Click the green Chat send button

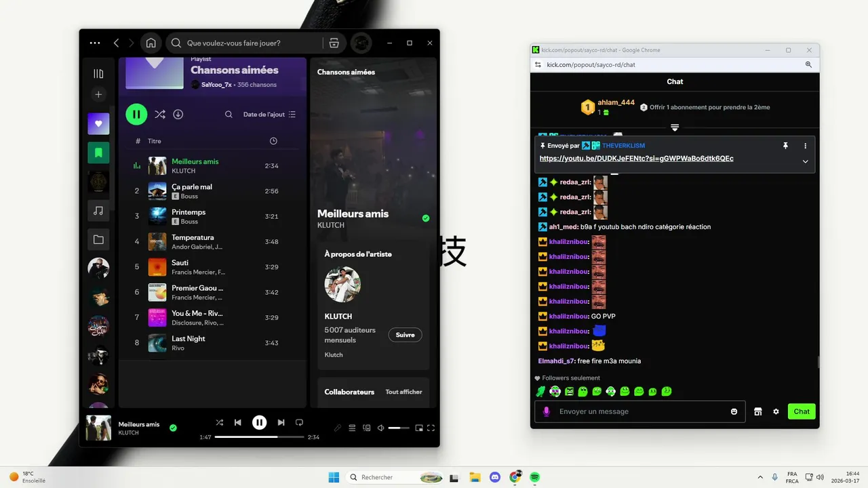[x=802, y=411]
